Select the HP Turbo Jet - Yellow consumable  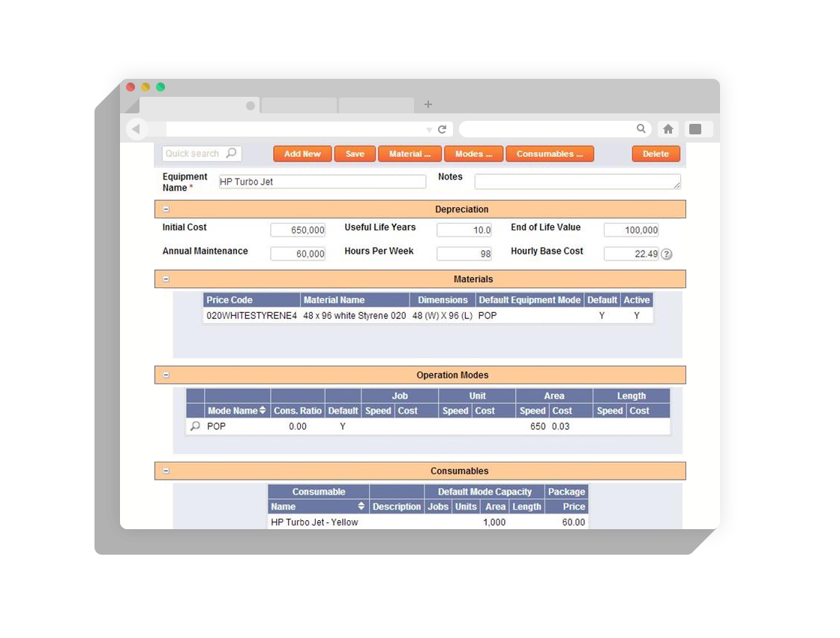coord(314,522)
